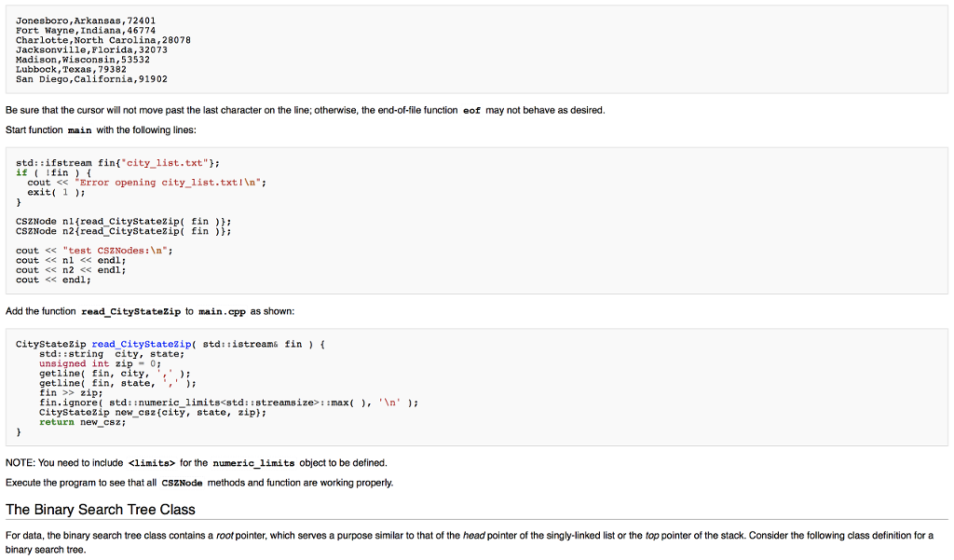Click the "getline( fin, city, ',' );" line

click(x=115, y=374)
